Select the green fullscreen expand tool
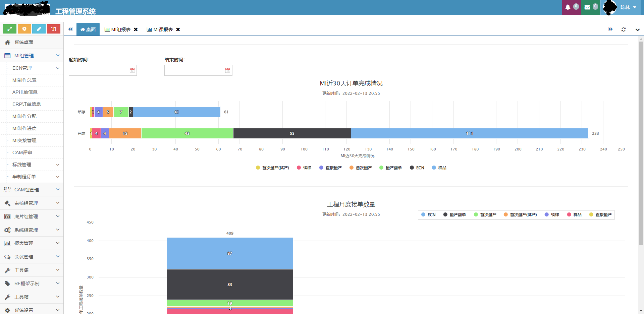The image size is (644, 314). pyautogui.click(x=9, y=29)
